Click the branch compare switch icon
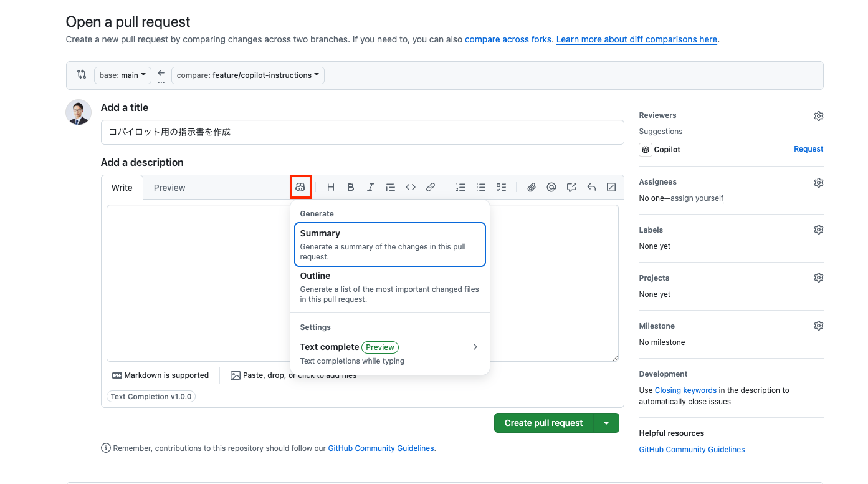The image size is (868, 484). click(x=82, y=74)
